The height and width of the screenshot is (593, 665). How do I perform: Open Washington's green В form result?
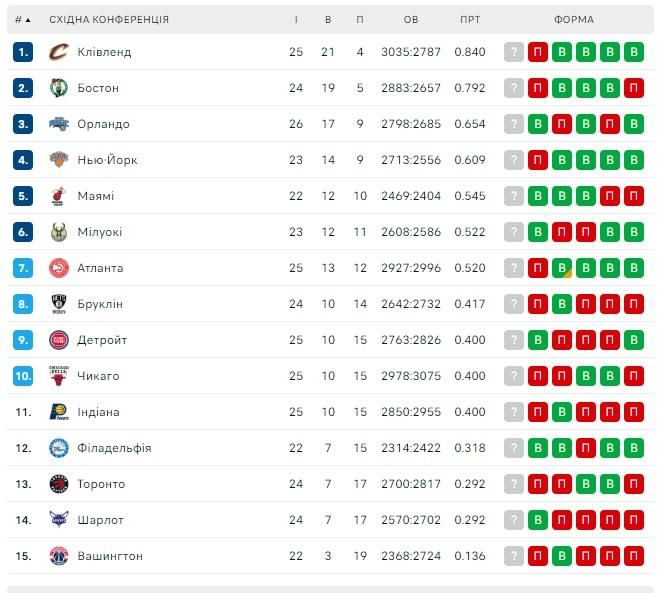click(562, 556)
